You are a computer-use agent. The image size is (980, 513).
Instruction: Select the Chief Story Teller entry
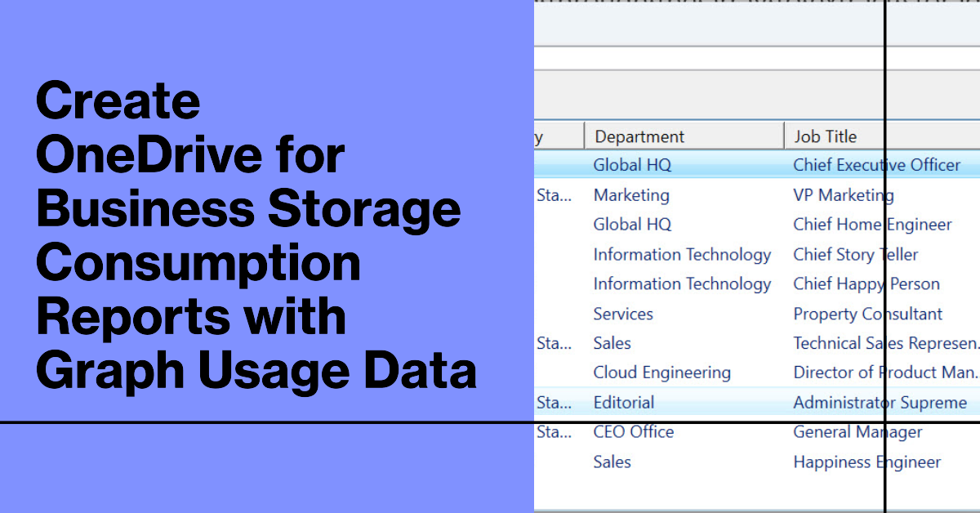tap(855, 255)
